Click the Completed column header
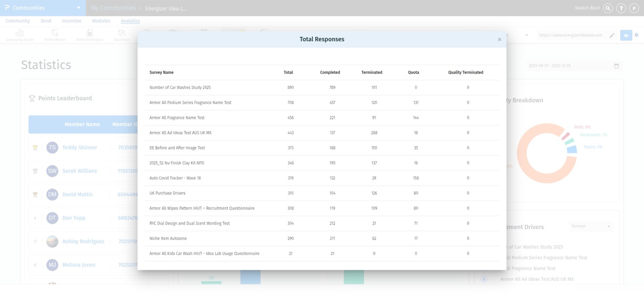 click(x=330, y=73)
